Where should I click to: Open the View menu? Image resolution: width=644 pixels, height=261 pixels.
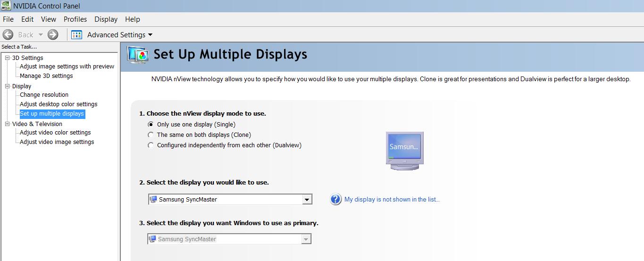[49, 19]
